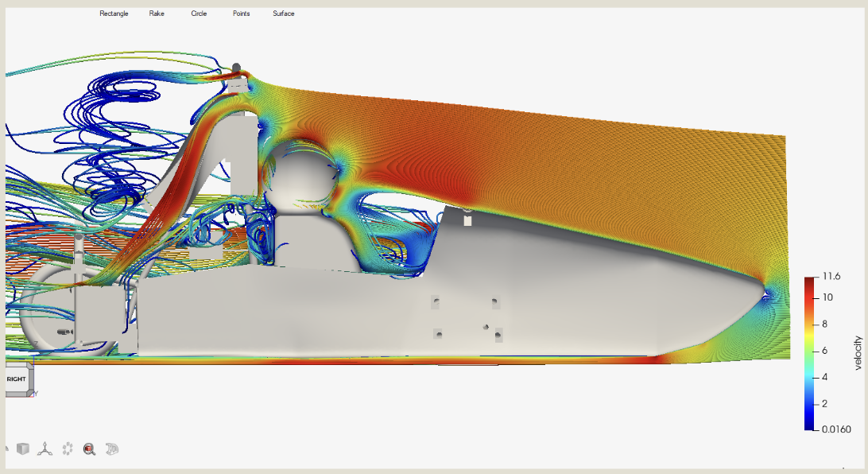The width and height of the screenshot is (868, 474).
Task: Click the legend maximum value 11.6
Action: pos(831,276)
